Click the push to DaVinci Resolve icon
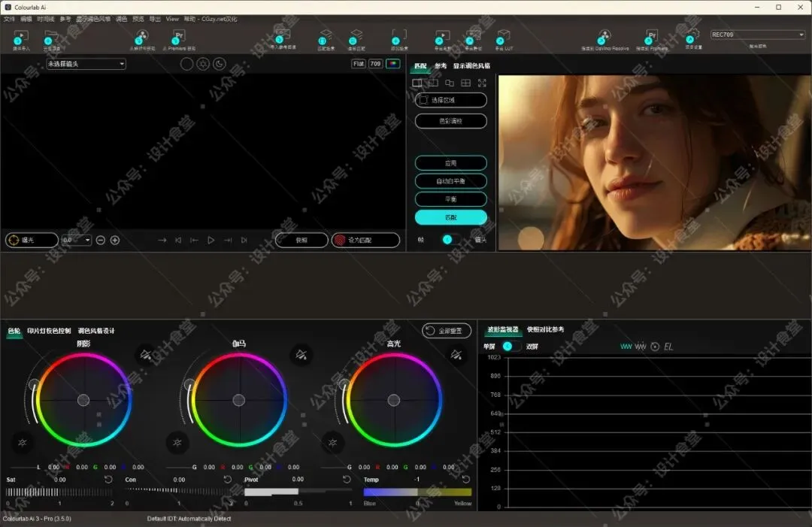Screen dimensions: 812x527 (604, 38)
